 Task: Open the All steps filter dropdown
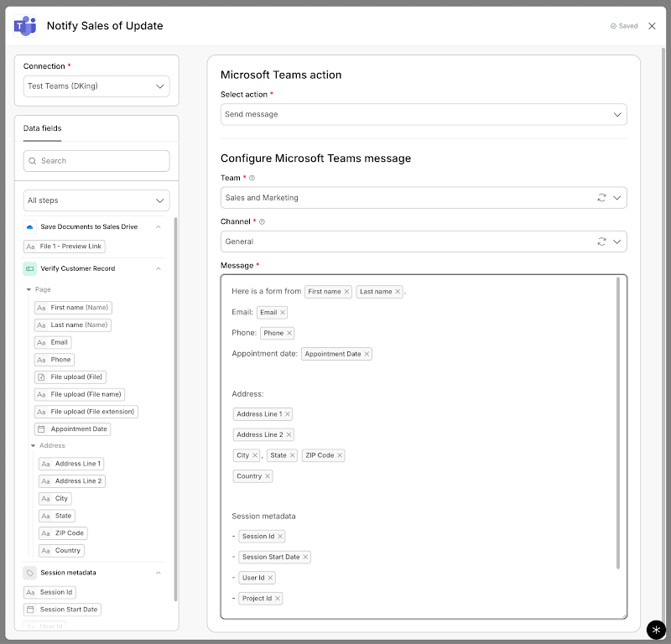pos(96,200)
